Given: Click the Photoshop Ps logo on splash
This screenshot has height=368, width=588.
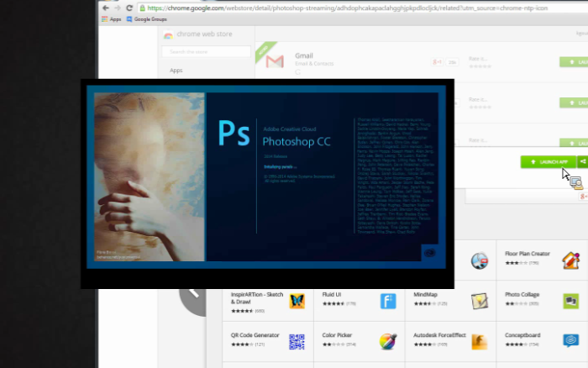Looking at the screenshot, I should click(x=228, y=134).
